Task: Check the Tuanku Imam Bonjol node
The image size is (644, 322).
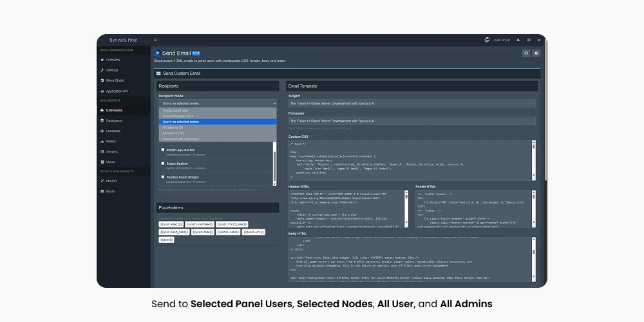Action: pos(163,177)
